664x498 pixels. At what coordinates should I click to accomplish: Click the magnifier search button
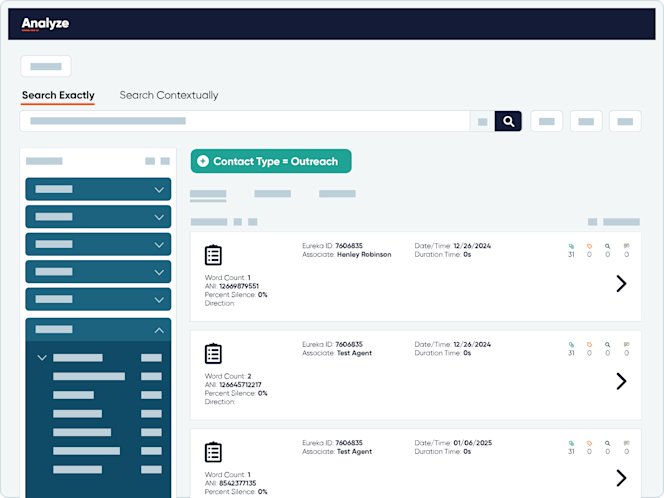pyautogui.click(x=508, y=122)
